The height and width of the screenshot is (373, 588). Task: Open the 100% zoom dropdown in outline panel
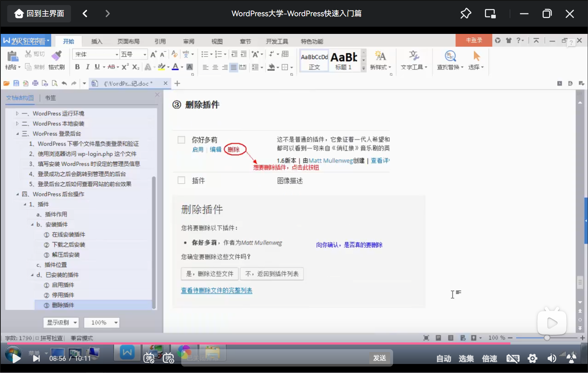102,323
